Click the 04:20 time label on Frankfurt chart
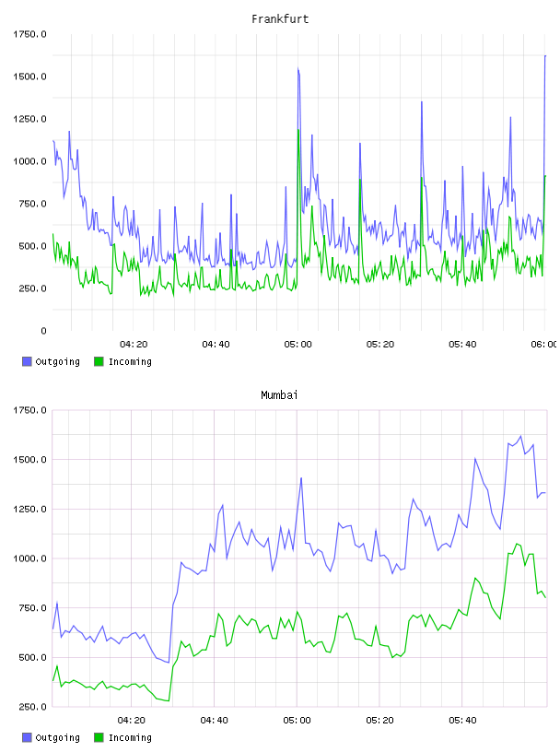 point(134,345)
